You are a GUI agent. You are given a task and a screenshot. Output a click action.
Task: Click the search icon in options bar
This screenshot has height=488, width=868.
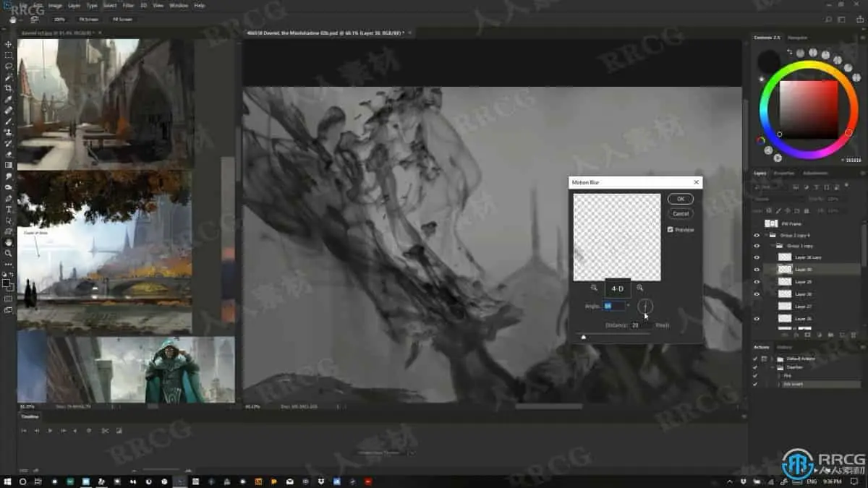tap(828, 20)
